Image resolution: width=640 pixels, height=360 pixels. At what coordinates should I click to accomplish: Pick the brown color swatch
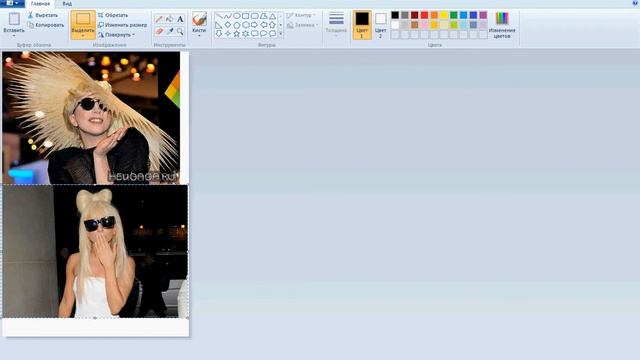coord(415,25)
